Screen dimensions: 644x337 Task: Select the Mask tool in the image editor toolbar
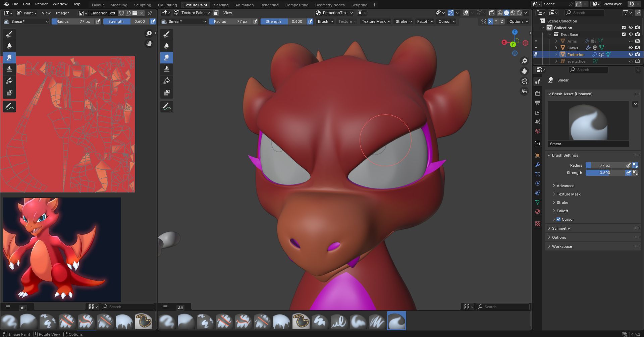point(9,93)
